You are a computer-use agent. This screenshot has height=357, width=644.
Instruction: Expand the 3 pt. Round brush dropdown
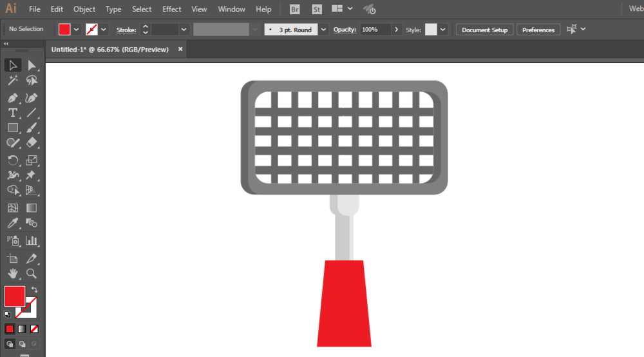(323, 30)
